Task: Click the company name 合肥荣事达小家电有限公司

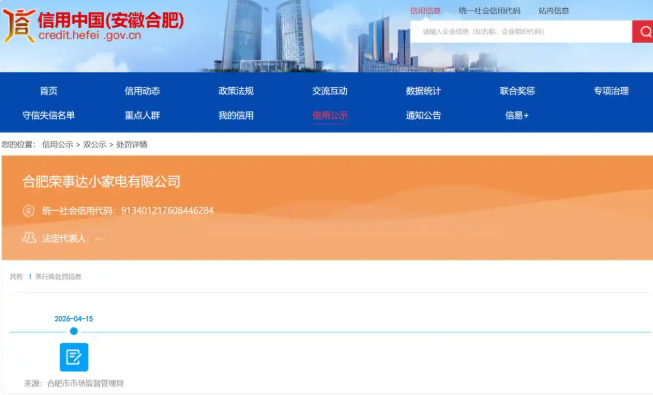Action: click(x=101, y=182)
